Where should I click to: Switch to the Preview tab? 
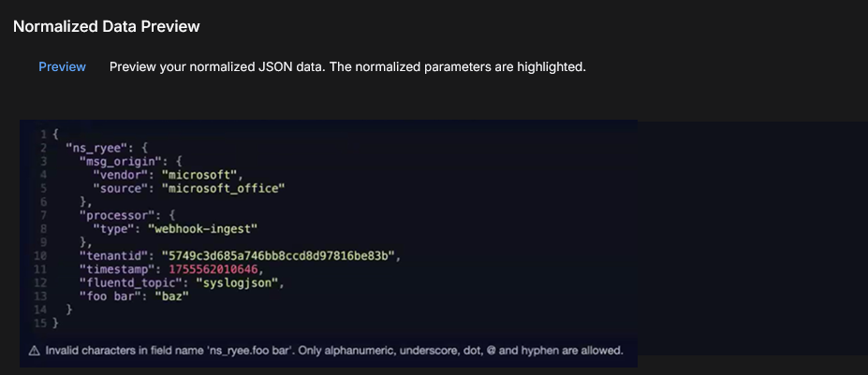coord(62,67)
